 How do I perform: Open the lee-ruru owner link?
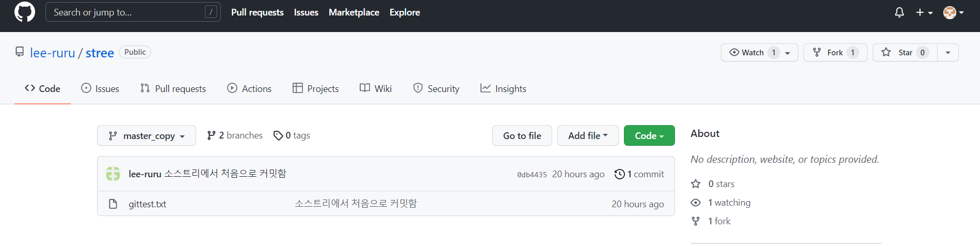[53, 53]
